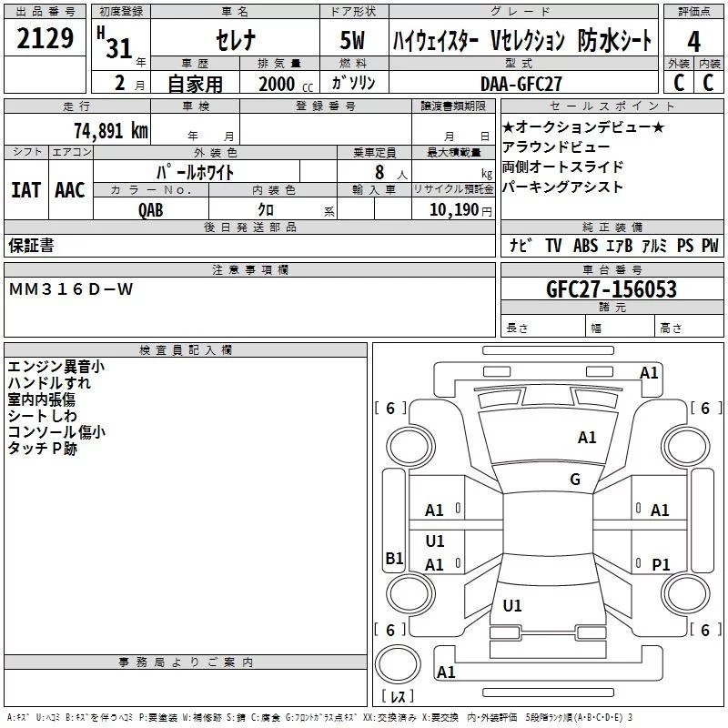Select the A1 mark on the hood
728x728 pixels.
[587, 438]
